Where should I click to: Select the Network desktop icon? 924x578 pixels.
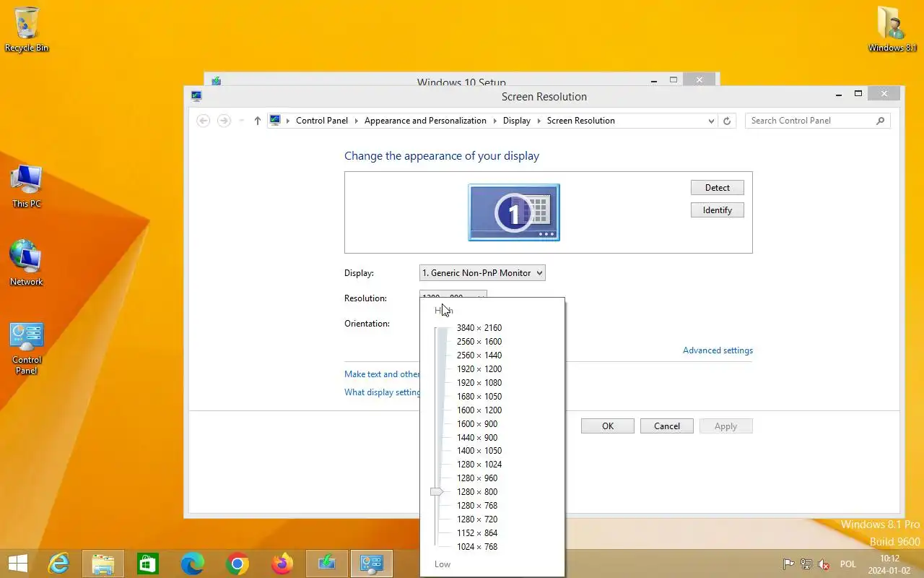pyautogui.click(x=27, y=264)
